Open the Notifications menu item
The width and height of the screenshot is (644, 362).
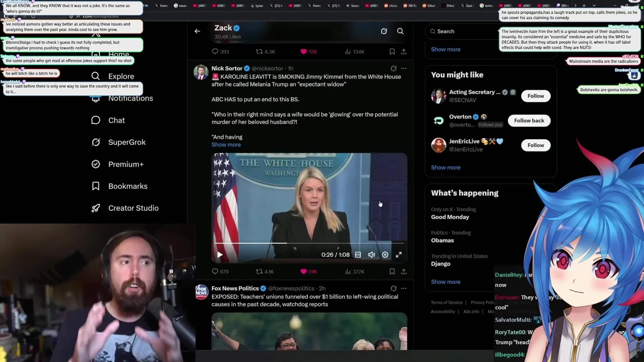pos(130,99)
